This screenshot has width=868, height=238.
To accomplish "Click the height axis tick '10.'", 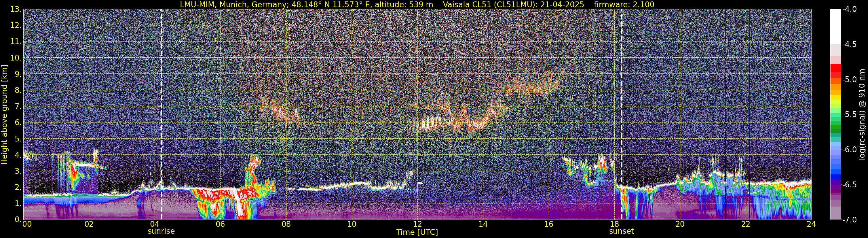I will 16,58.
